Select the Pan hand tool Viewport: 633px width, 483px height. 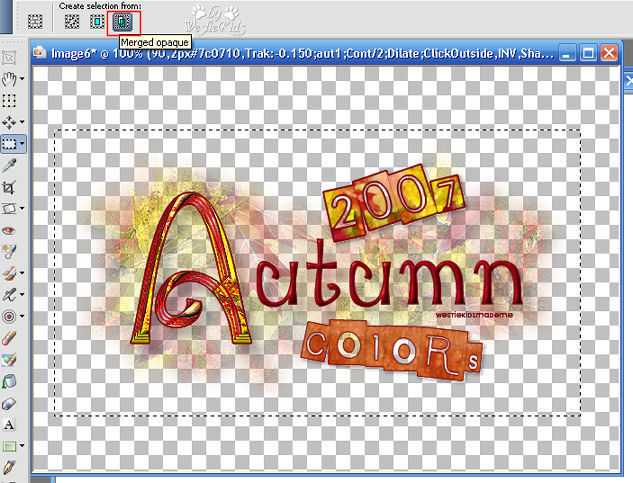tap(9, 78)
